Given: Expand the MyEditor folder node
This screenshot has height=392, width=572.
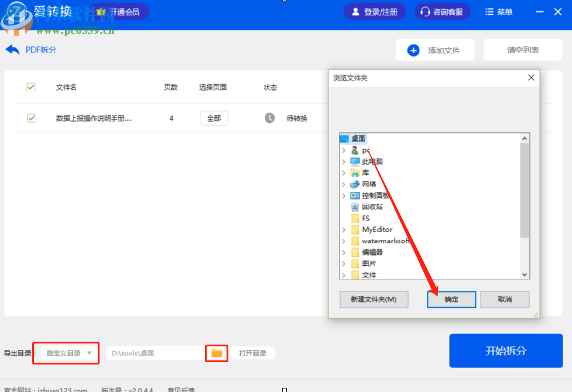Looking at the screenshot, I should (x=345, y=230).
